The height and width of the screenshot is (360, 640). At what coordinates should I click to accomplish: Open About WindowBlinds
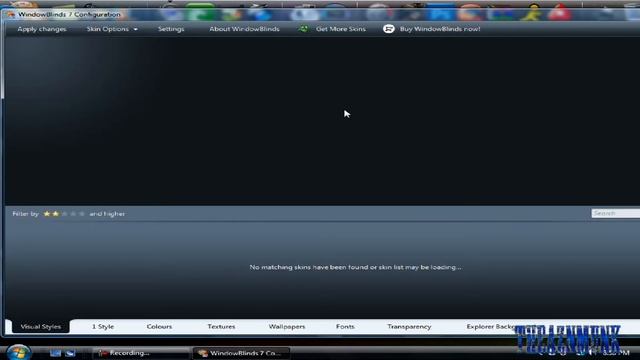click(x=244, y=29)
